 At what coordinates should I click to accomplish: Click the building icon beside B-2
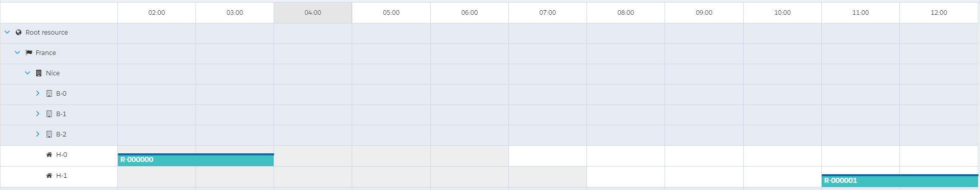[x=49, y=134]
